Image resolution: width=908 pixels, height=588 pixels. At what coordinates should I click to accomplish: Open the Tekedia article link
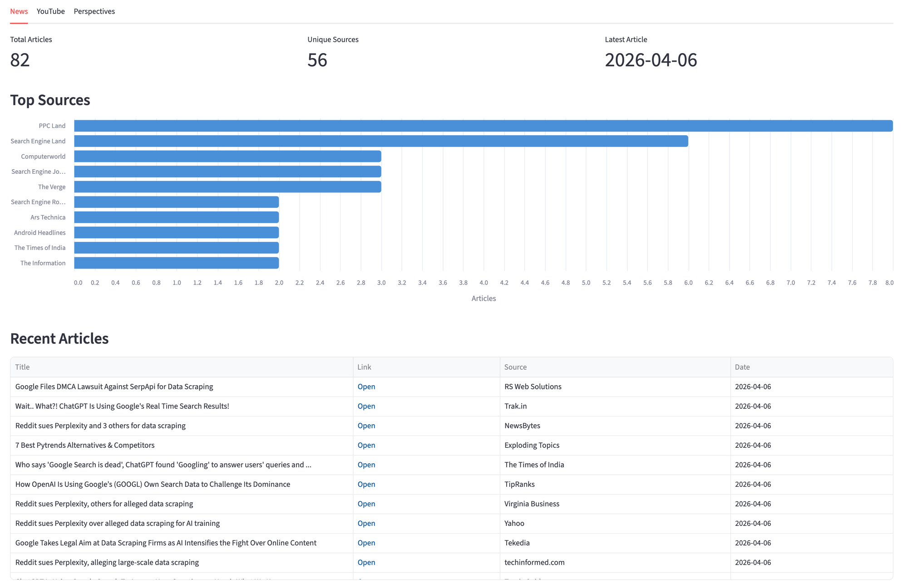coord(366,543)
